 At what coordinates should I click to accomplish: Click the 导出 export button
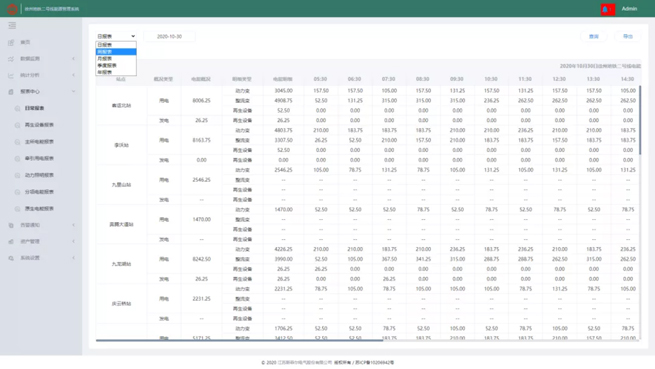coord(628,36)
